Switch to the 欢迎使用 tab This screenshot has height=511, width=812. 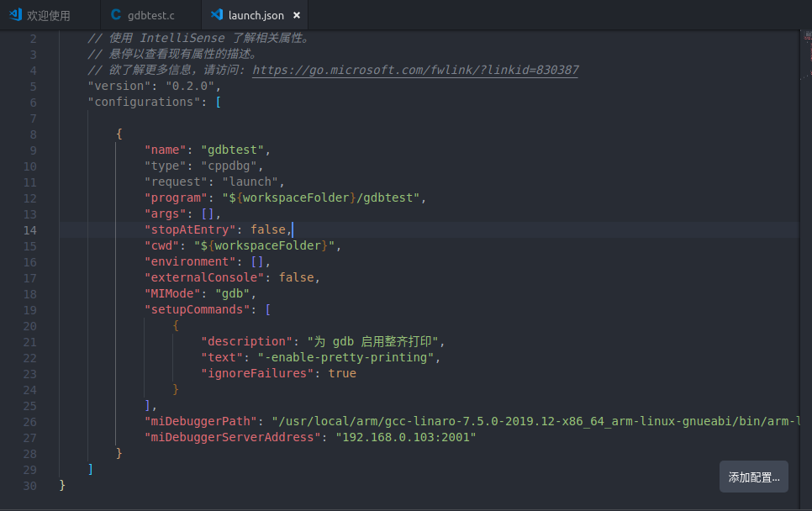(x=50, y=15)
